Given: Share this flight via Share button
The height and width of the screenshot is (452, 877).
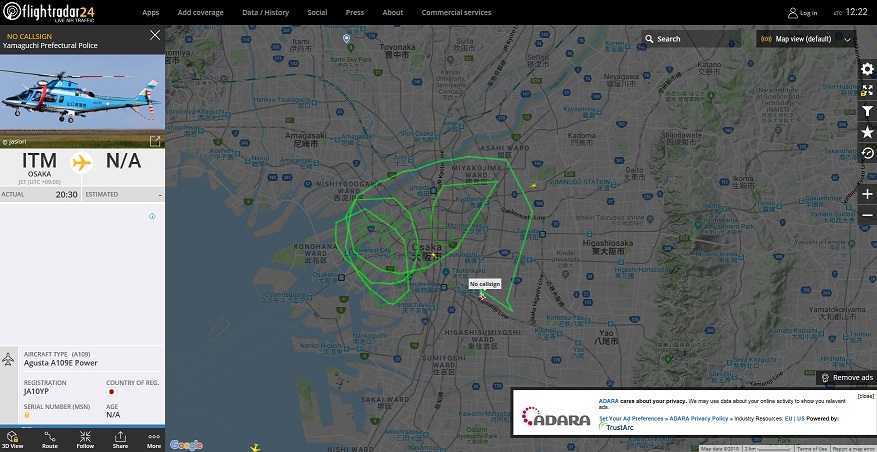Looking at the screenshot, I should pos(120,440).
